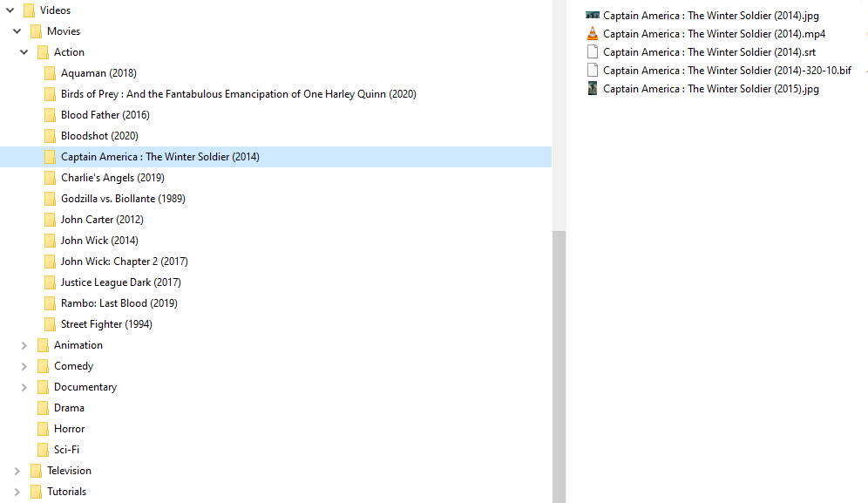Select Captain America Winter Soldier (2014).srt file name
The height and width of the screenshot is (503, 868).
point(709,52)
